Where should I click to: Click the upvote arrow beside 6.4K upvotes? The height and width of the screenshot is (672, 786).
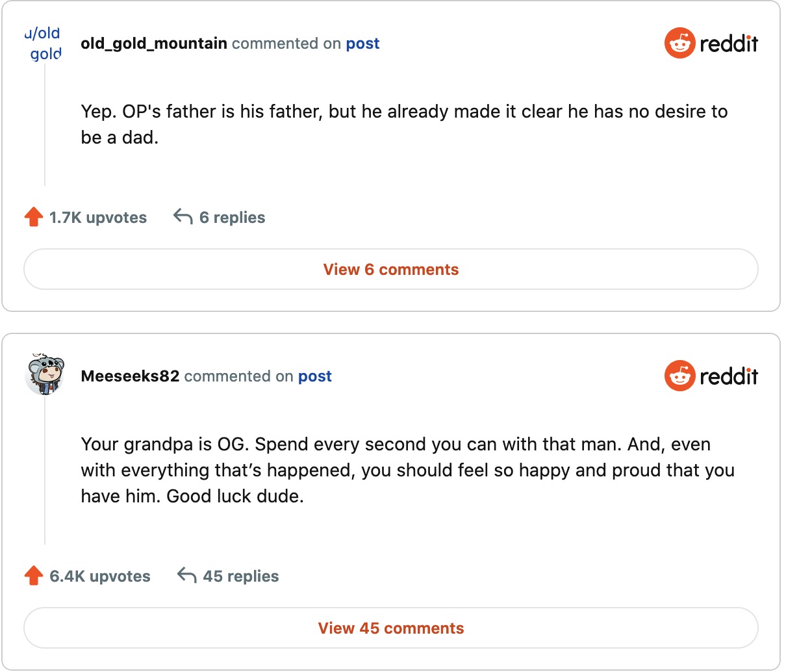34,576
